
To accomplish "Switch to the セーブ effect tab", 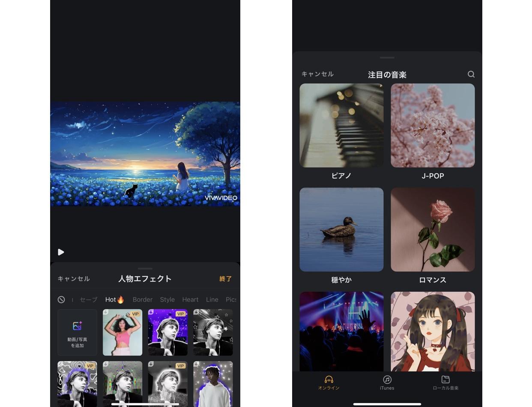I will click(x=89, y=299).
